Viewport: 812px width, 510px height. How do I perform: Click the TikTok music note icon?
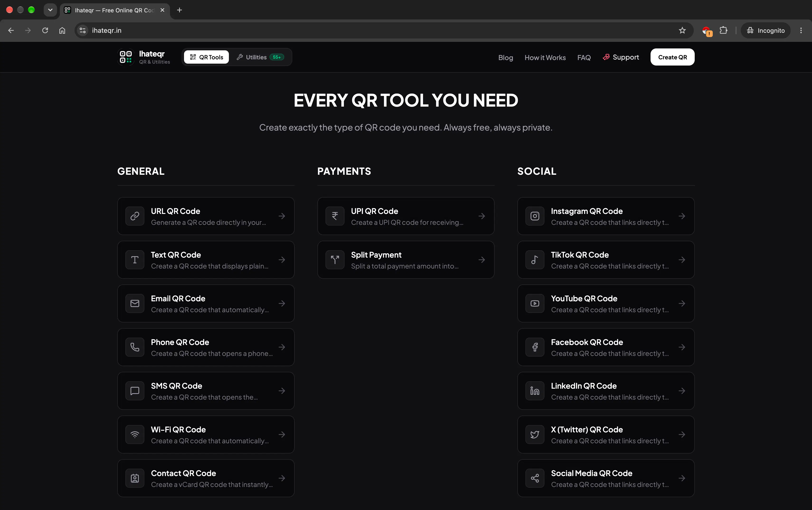535,260
